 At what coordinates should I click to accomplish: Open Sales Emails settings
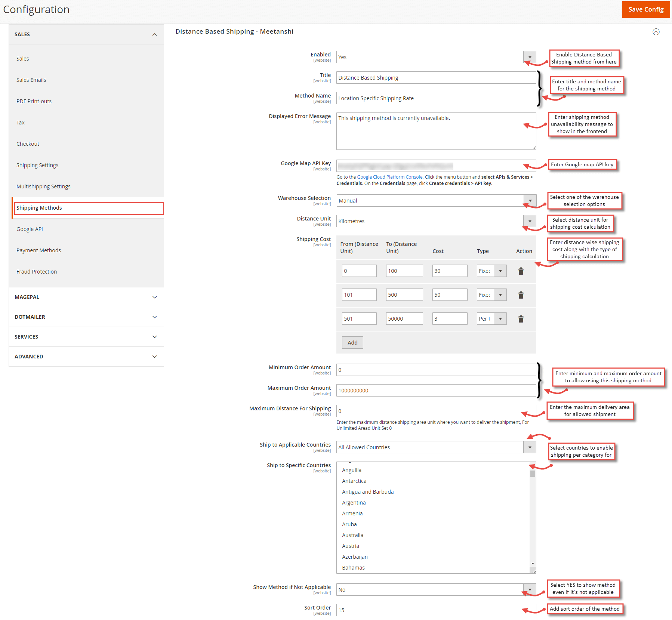point(31,80)
